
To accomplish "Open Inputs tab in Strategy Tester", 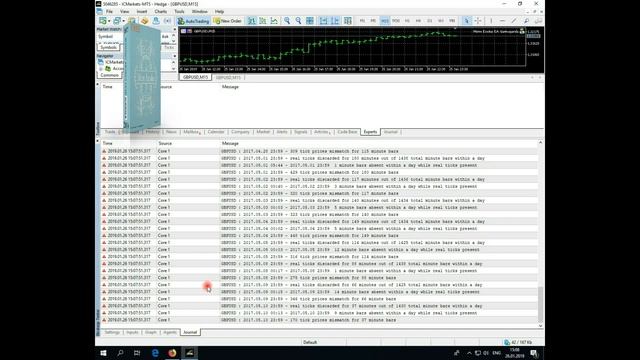I will click(132, 332).
